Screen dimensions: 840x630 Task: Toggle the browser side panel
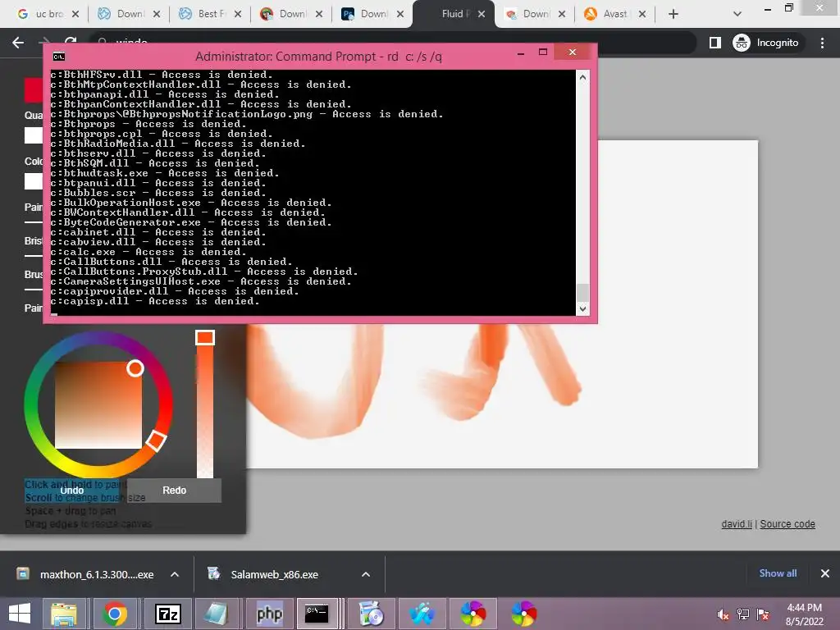coord(715,43)
